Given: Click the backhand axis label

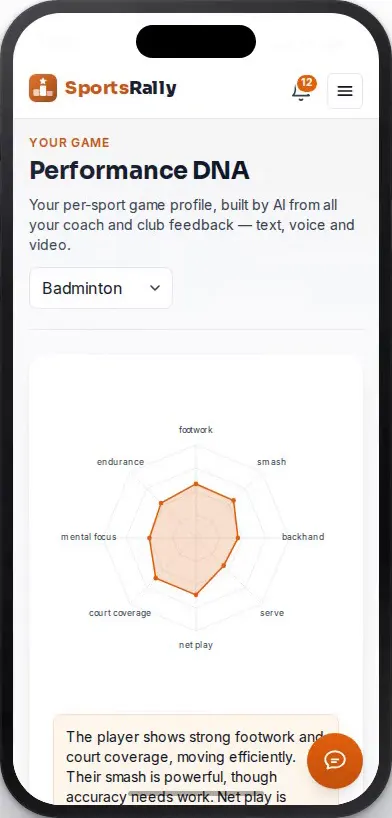Looking at the screenshot, I should click(x=303, y=537).
